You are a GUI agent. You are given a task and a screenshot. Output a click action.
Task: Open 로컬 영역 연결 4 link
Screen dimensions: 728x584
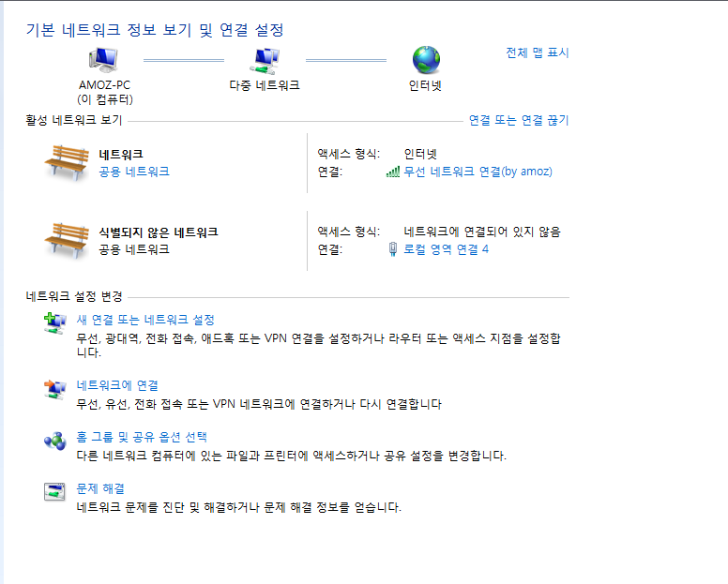click(447, 249)
